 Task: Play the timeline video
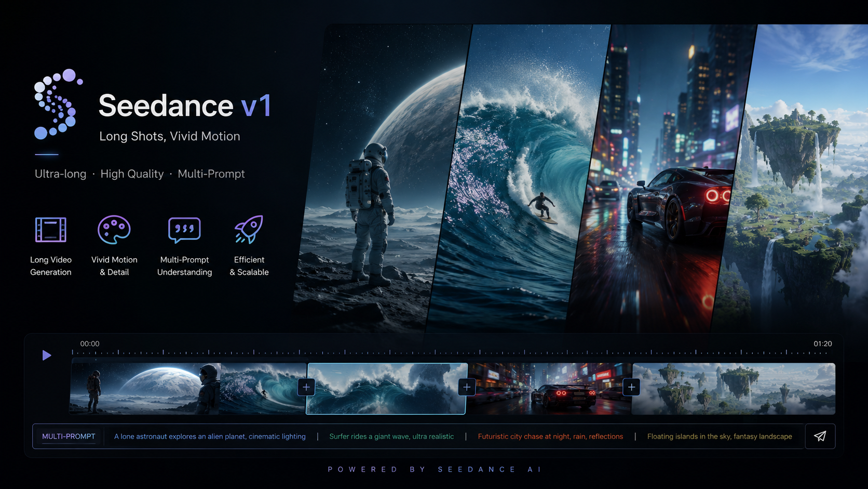47,355
